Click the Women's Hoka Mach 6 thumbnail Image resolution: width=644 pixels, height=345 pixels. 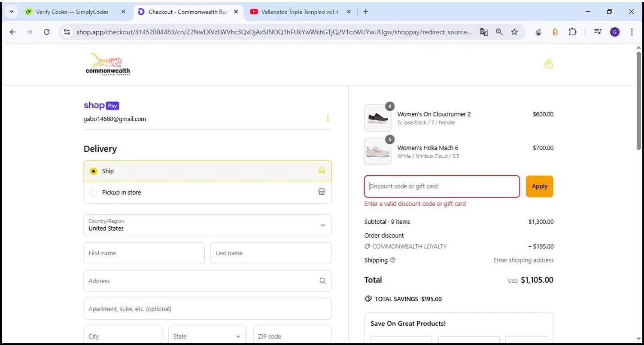point(378,151)
